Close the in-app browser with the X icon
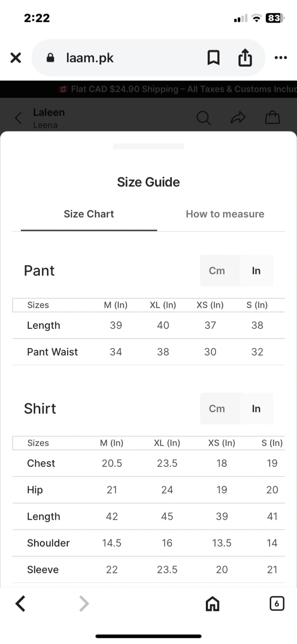Image resolution: width=297 pixels, height=644 pixels. 16,58
